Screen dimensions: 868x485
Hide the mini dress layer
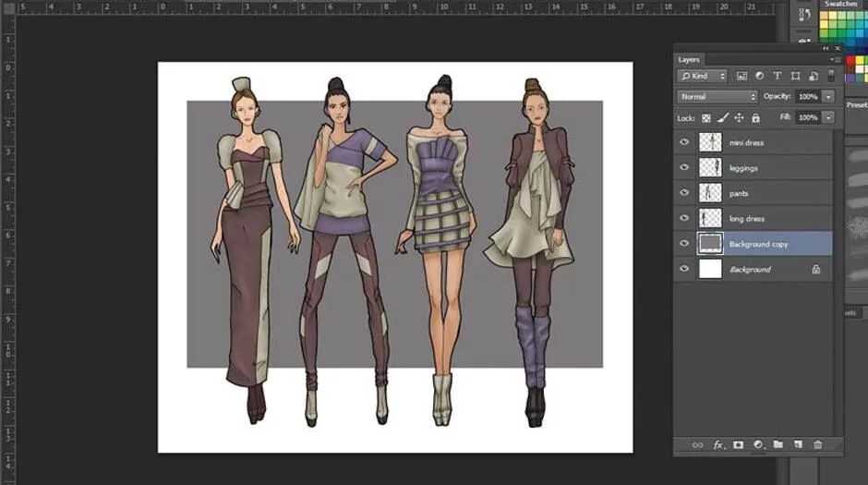point(684,142)
